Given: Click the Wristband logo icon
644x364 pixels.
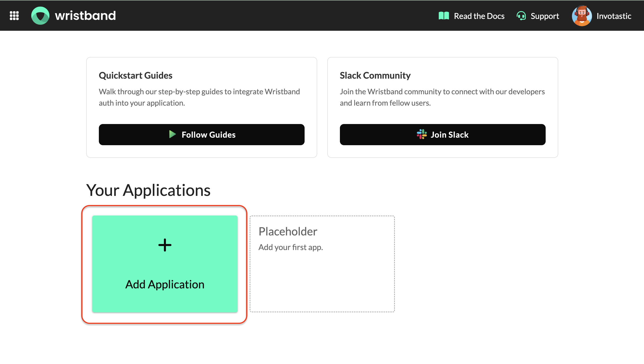Looking at the screenshot, I should coord(40,16).
